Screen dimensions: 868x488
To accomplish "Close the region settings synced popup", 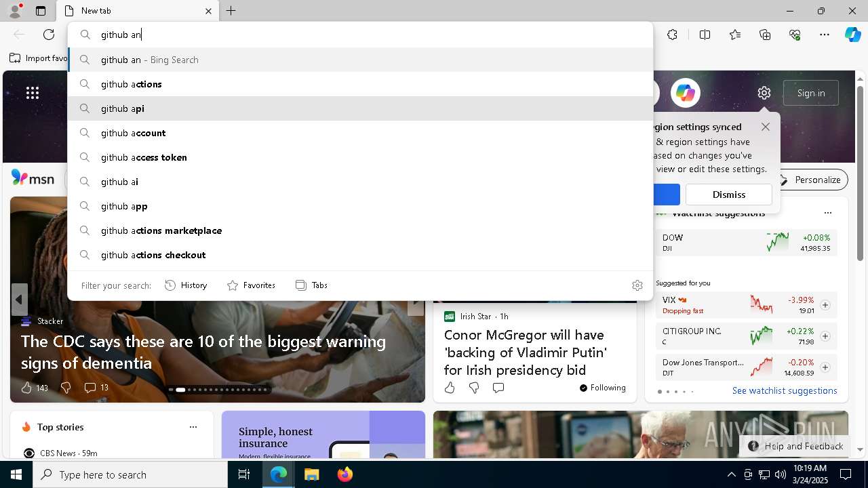I will click(x=766, y=127).
